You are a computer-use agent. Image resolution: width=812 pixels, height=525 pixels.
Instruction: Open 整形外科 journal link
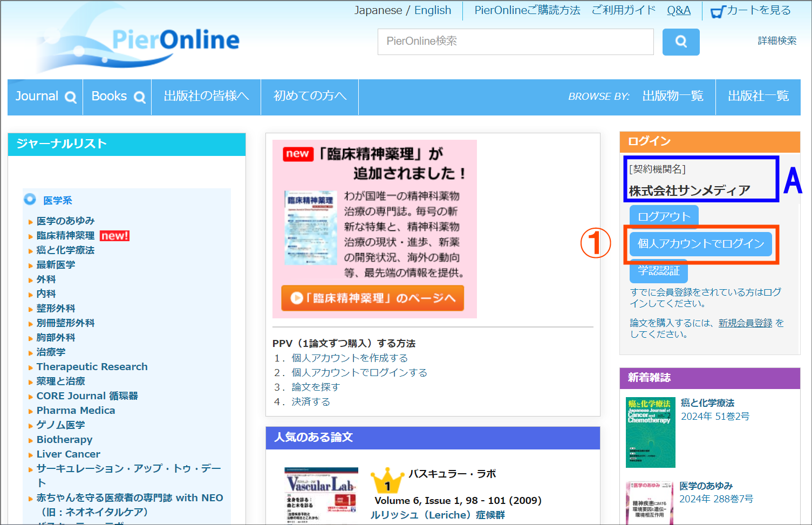click(x=56, y=308)
